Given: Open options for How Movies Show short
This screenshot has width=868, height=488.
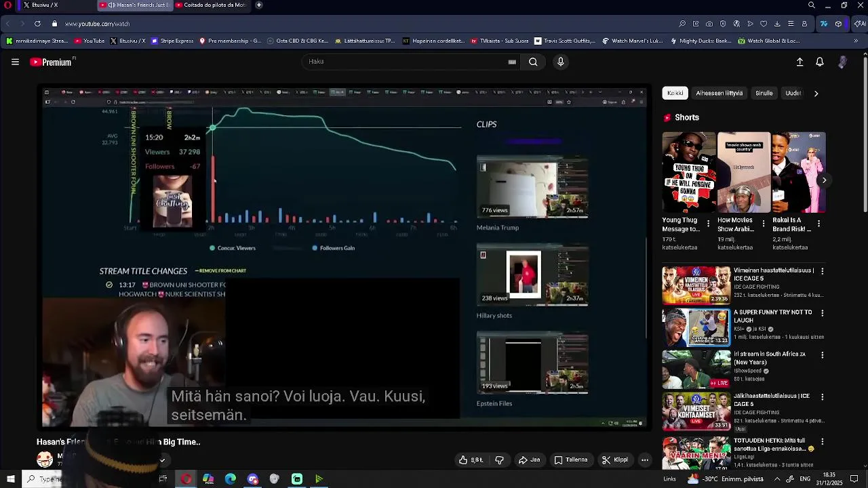Looking at the screenshot, I should (x=764, y=224).
